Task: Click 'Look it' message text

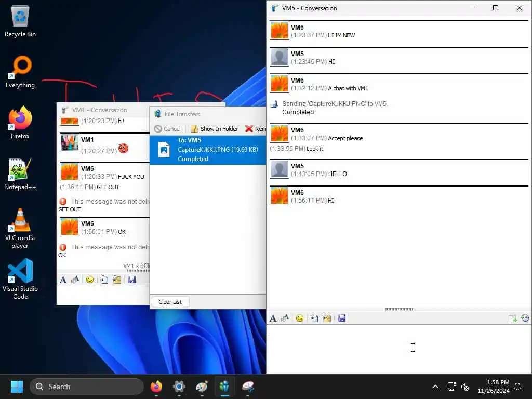Action: (315, 149)
